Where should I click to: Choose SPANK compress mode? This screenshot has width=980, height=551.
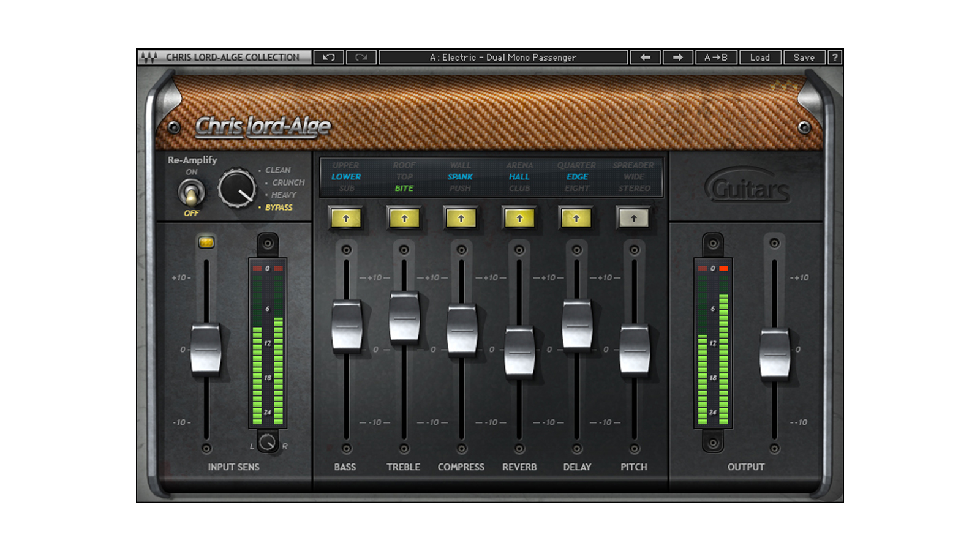pyautogui.click(x=461, y=177)
